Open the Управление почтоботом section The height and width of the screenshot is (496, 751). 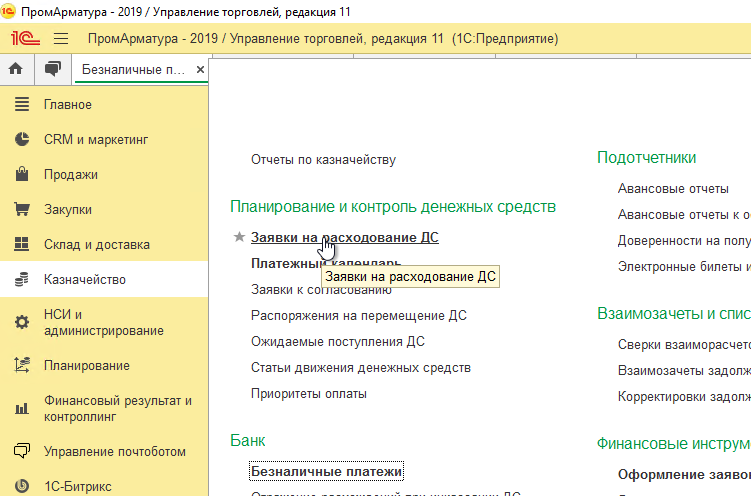point(114,451)
